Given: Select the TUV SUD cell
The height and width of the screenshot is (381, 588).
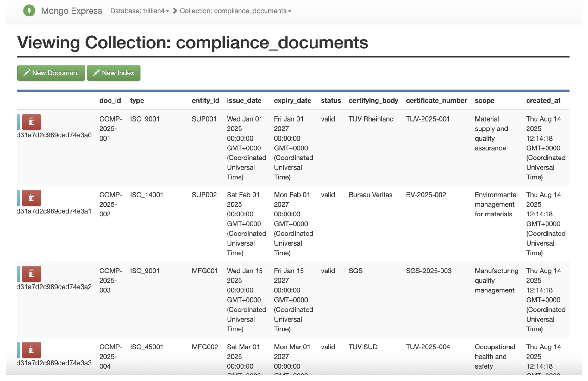Looking at the screenshot, I should (363, 347).
